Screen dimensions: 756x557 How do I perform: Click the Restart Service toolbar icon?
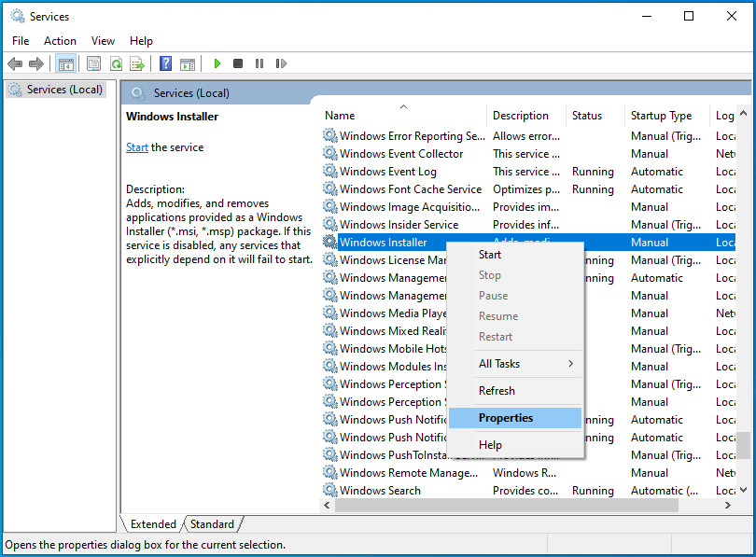click(x=280, y=64)
